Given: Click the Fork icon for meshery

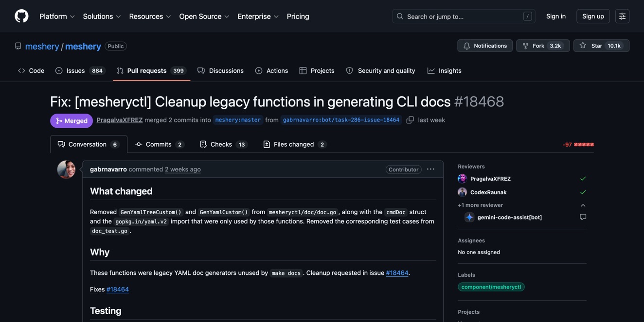Looking at the screenshot, I should point(525,45).
